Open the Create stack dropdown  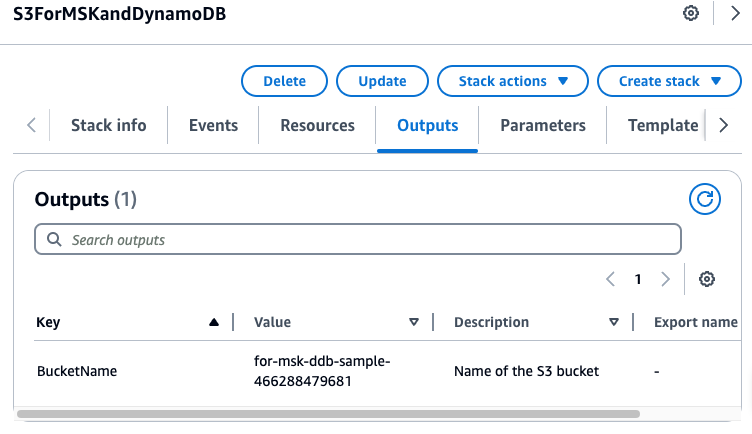tap(661, 81)
